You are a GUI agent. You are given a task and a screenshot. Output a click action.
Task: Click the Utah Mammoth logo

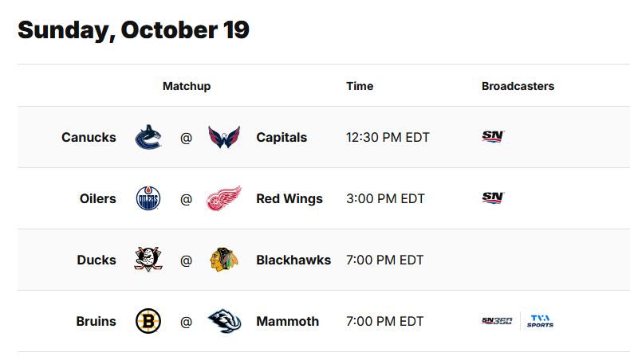224,322
